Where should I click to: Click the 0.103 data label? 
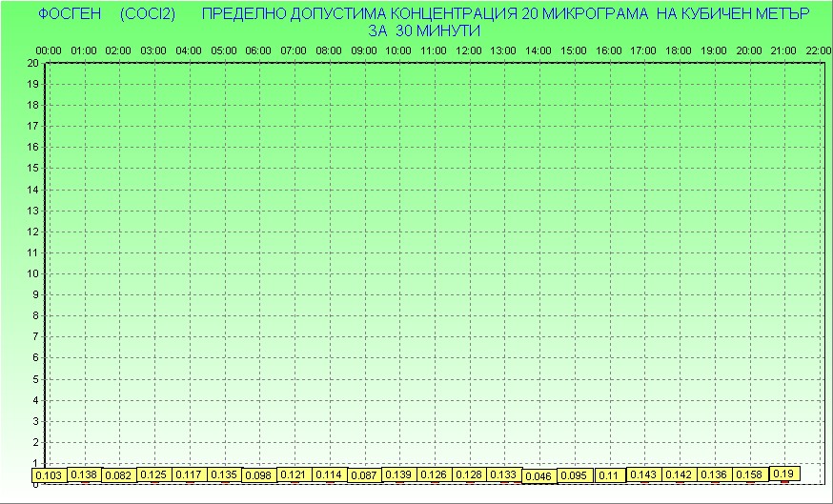click(48, 474)
